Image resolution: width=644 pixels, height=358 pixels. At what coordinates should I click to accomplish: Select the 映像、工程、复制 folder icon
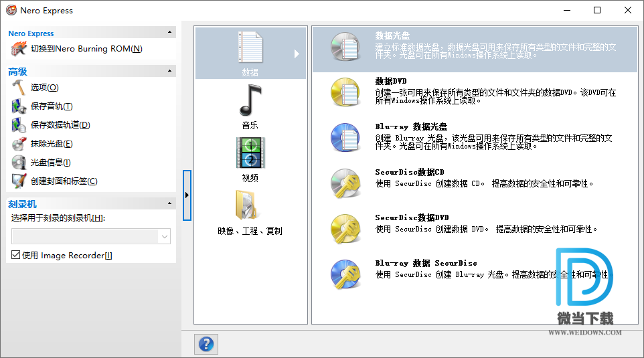click(246, 205)
